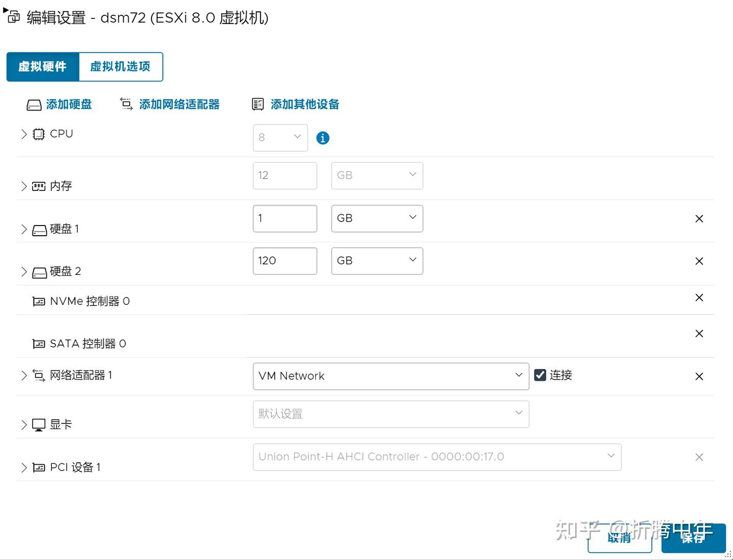Open 硬盘 1 GB unit dropdown

click(377, 218)
